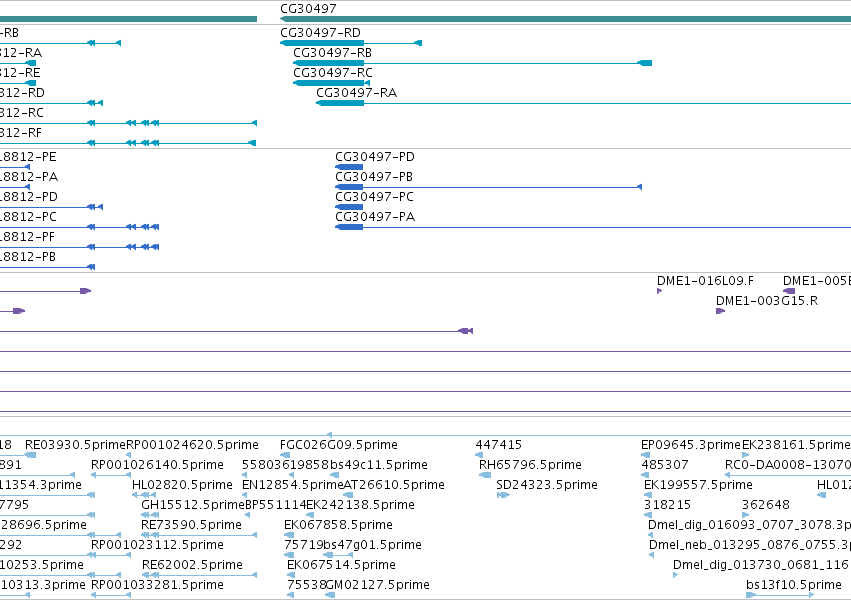The image size is (851, 600).
Task: Click the EN12854.5prime EST label
Action: point(293,485)
